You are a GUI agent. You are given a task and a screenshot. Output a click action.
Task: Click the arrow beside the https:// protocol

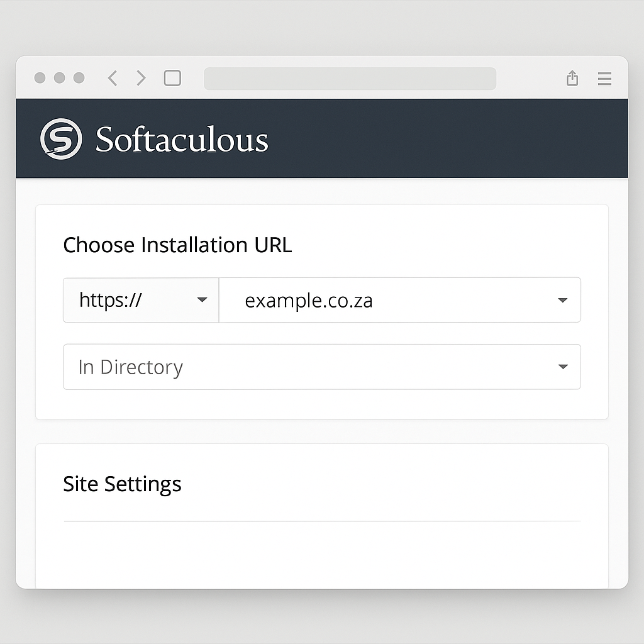pos(202,300)
